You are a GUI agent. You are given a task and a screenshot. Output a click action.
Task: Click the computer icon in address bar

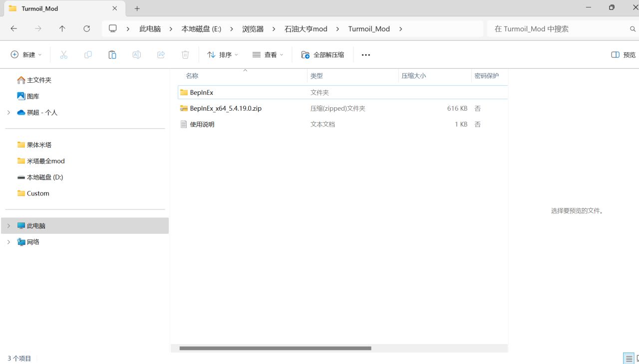113,29
